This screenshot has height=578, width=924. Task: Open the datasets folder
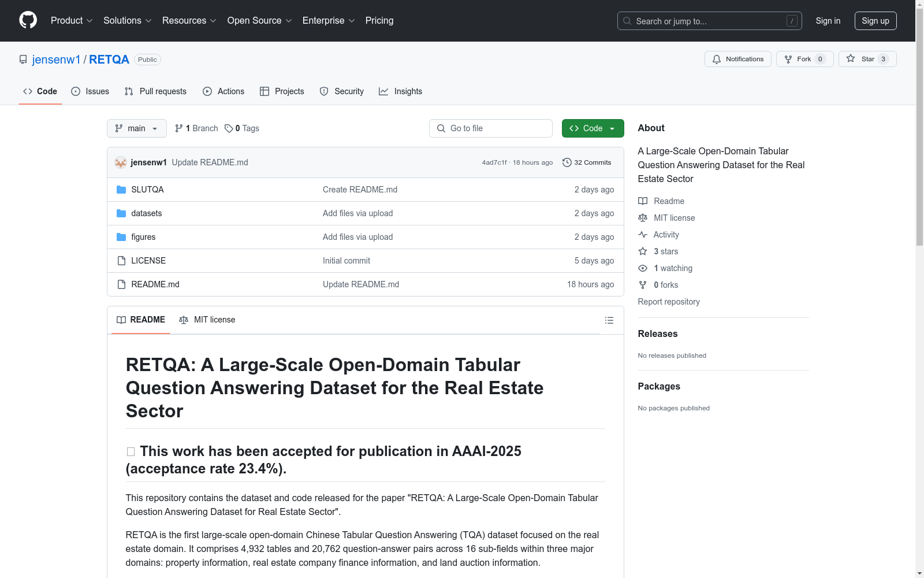(x=146, y=213)
